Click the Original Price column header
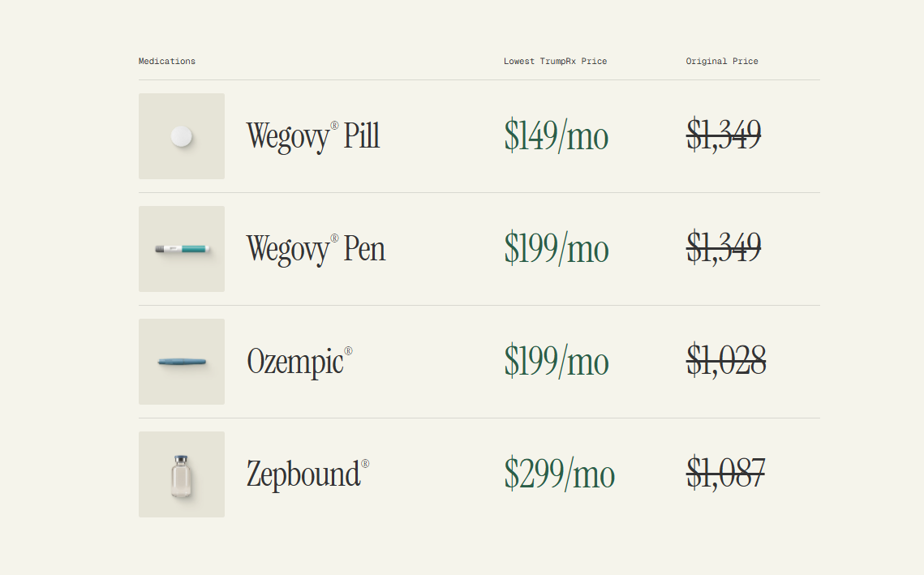The image size is (924, 575). tap(722, 62)
